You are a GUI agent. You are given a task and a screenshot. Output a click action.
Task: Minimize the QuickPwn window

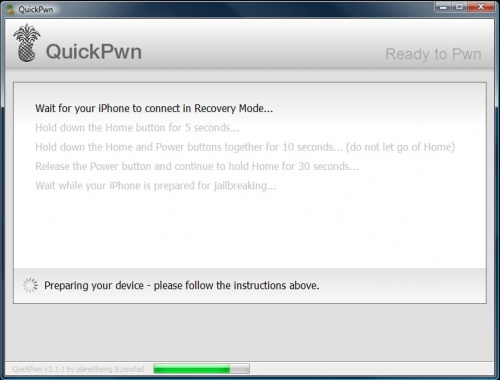(443, 7)
